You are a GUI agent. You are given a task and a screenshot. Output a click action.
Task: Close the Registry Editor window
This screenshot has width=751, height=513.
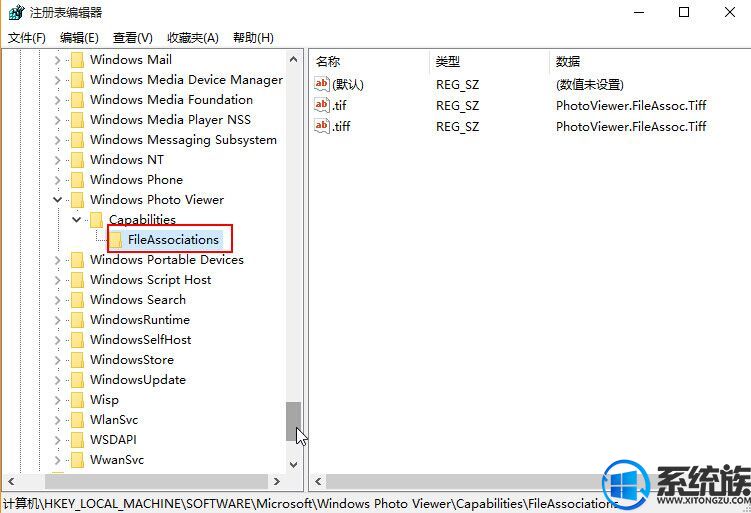[x=729, y=12]
